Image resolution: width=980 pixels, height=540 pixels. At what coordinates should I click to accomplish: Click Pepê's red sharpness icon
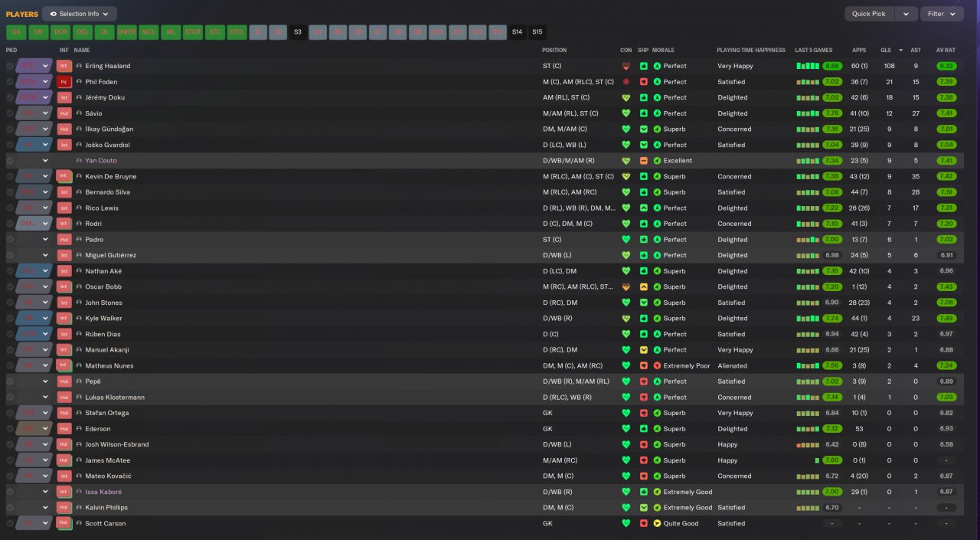(x=644, y=381)
